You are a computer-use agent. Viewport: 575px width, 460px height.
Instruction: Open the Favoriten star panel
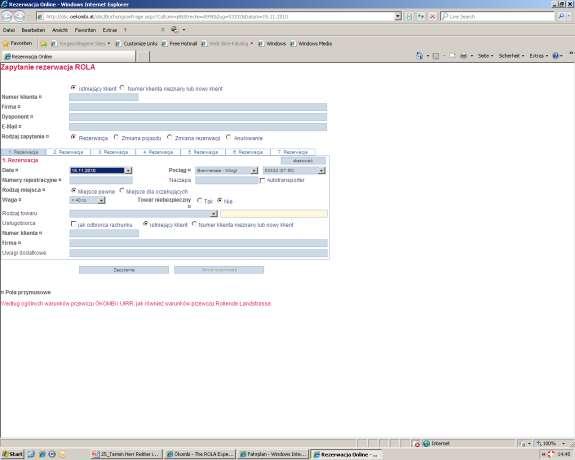point(17,44)
